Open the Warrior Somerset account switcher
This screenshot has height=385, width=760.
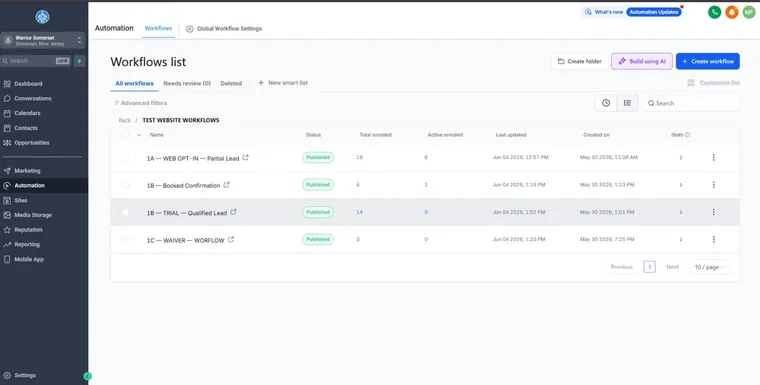point(43,40)
